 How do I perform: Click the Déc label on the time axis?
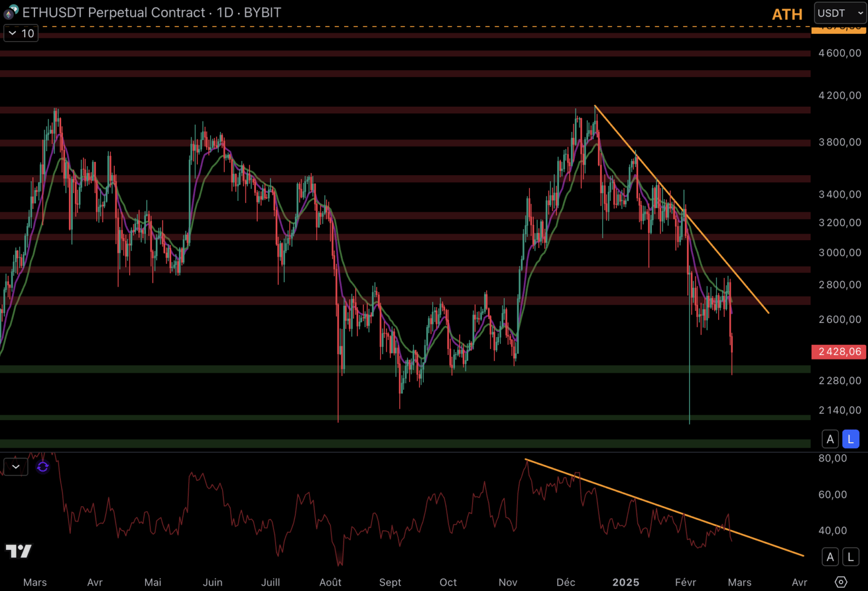(566, 582)
